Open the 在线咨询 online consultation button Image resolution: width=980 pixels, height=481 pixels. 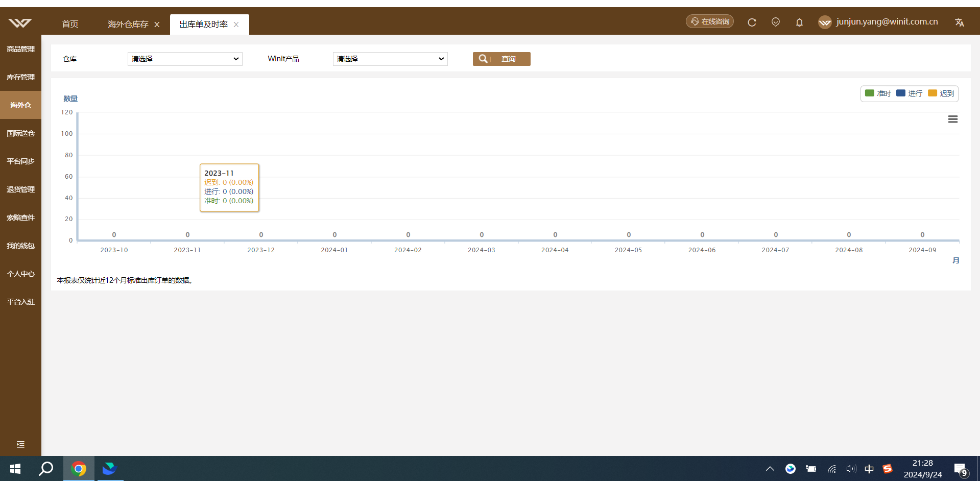(x=710, y=21)
